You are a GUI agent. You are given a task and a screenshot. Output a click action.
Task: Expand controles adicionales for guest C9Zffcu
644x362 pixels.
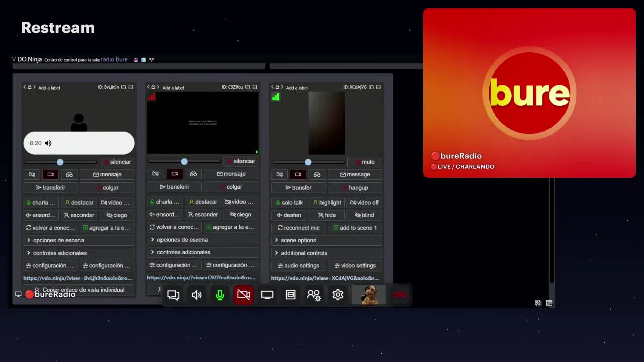pyautogui.click(x=203, y=252)
